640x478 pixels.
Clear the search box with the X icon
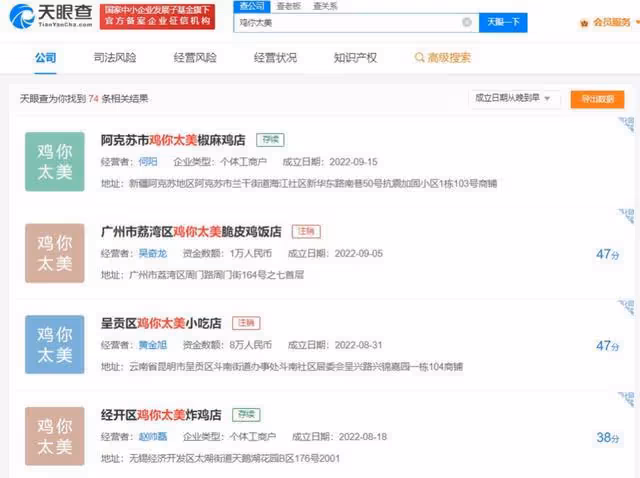pyautogui.click(x=467, y=22)
